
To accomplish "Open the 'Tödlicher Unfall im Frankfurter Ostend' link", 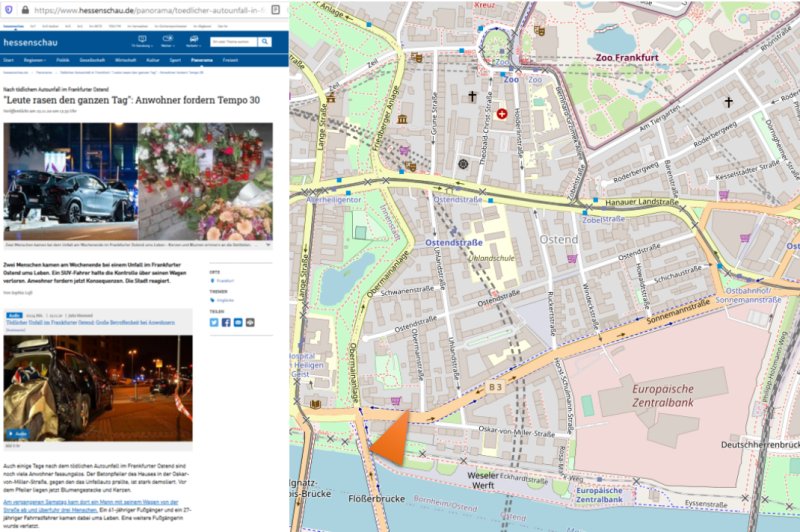I will 90,320.
